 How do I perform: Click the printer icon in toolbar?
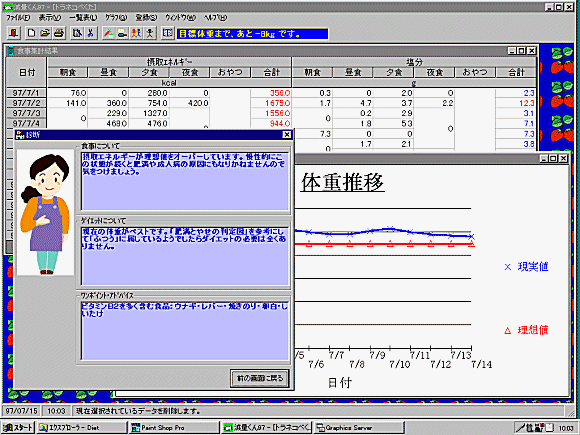click(x=59, y=34)
